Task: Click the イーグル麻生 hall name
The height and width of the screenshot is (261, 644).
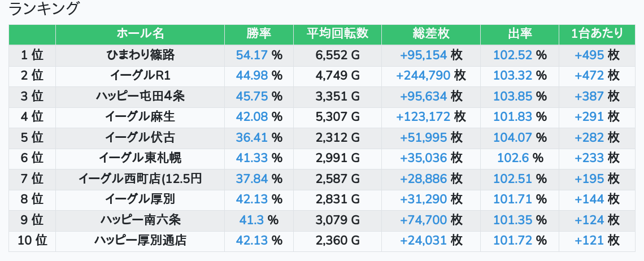Action: tap(140, 117)
